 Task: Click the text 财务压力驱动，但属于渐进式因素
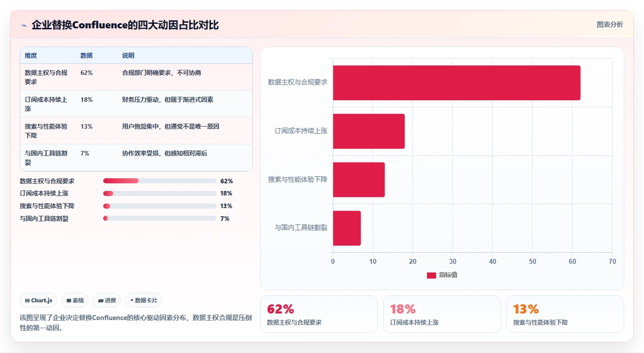coord(167,100)
